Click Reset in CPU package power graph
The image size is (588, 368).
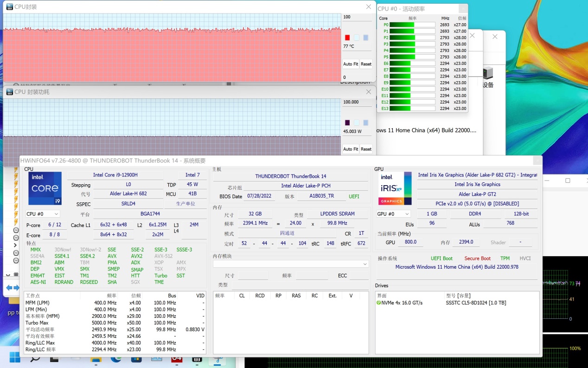pos(366,149)
